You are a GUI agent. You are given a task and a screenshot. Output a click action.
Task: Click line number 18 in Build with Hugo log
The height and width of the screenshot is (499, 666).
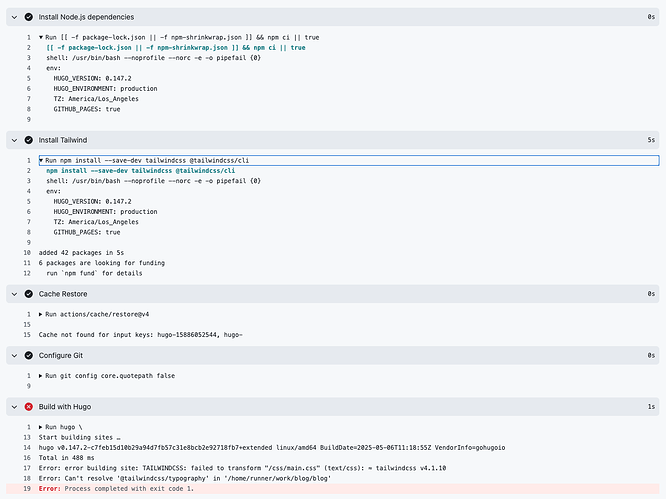[27, 479]
